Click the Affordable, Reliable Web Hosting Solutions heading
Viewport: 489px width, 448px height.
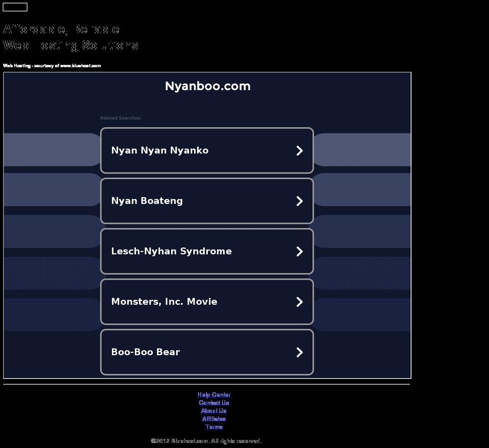click(71, 37)
